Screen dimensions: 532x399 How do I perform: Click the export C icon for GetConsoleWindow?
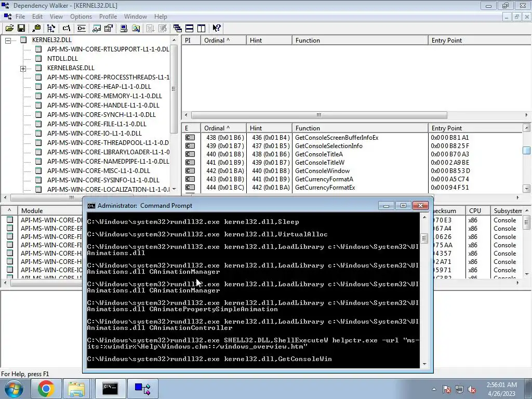coord(190,170)
